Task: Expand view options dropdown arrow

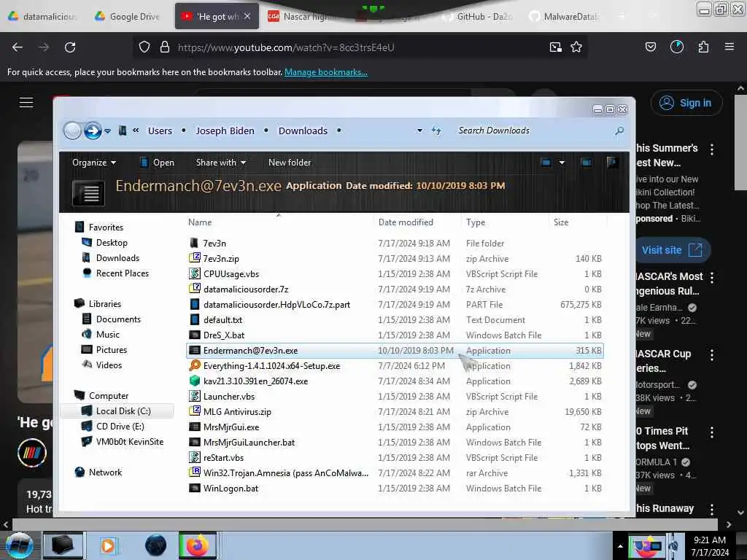Action: [562, 163]
